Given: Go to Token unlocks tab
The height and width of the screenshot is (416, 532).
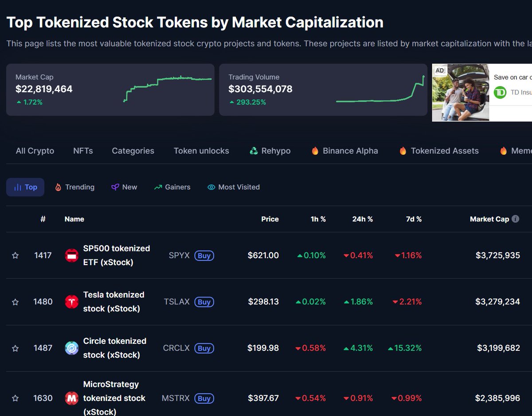Looking at the screenshot, I should 201,151.
